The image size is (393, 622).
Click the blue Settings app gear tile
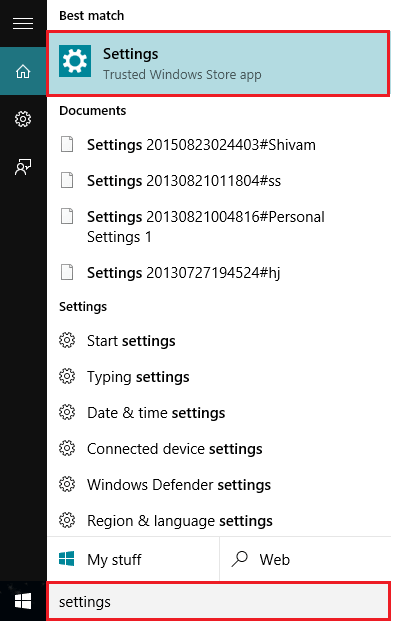point(75,61)
